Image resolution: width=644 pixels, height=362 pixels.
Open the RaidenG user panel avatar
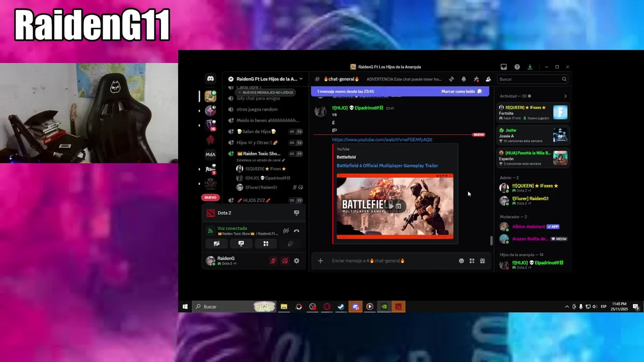click(x=210, y=260)
